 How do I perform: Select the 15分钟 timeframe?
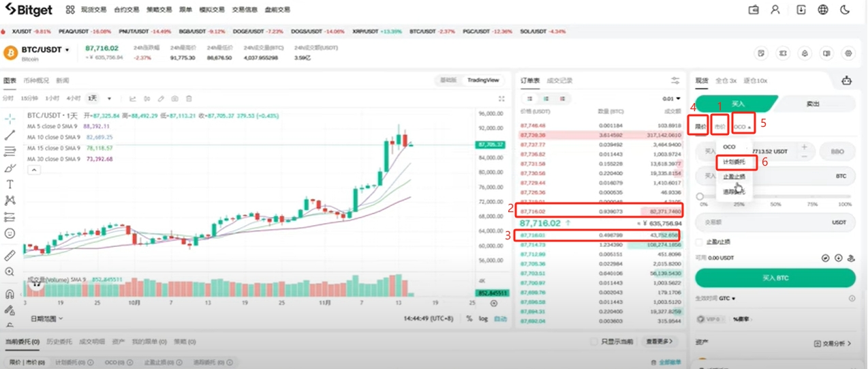tap(29, 98)
